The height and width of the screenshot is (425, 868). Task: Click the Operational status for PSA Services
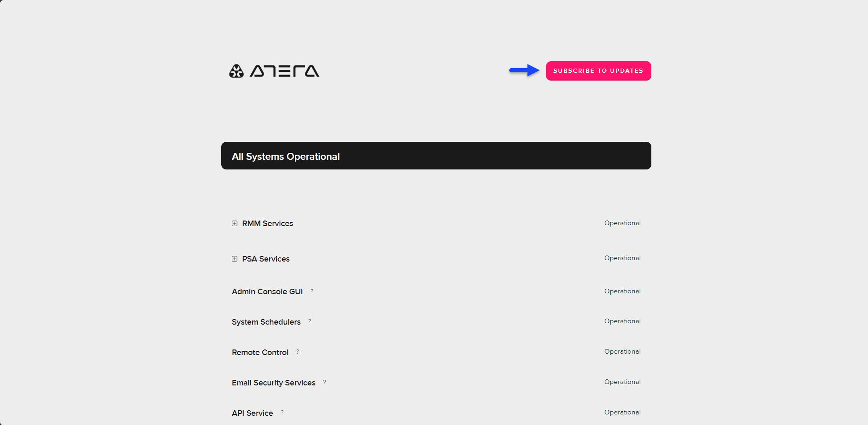coord(622,258)
